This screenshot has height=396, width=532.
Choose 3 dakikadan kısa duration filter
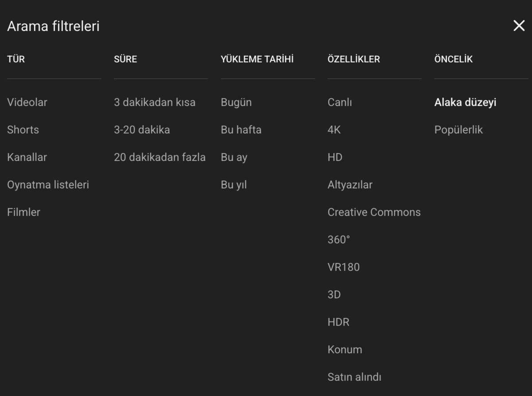coord(154,102)
